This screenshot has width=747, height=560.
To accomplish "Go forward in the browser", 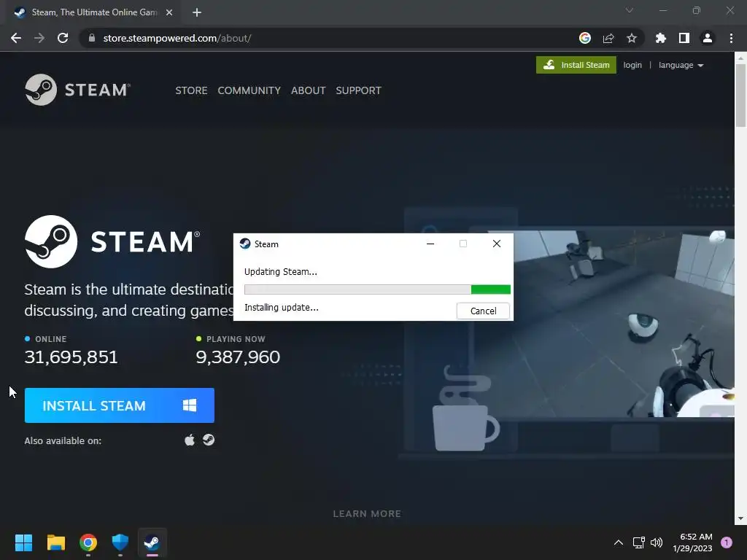I will [39, 38].
